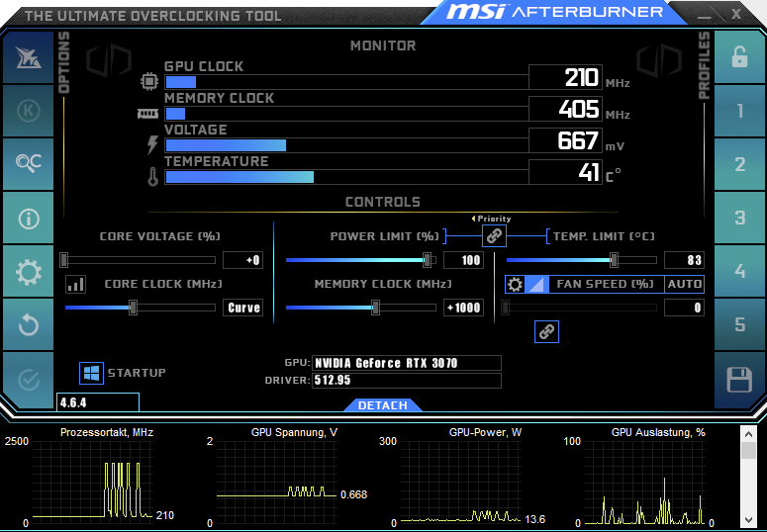Click the GPU name field NVIDIA GeForce RTX 3070
The width and height of the screenshot is (767, 532).
tap(407, 363)
